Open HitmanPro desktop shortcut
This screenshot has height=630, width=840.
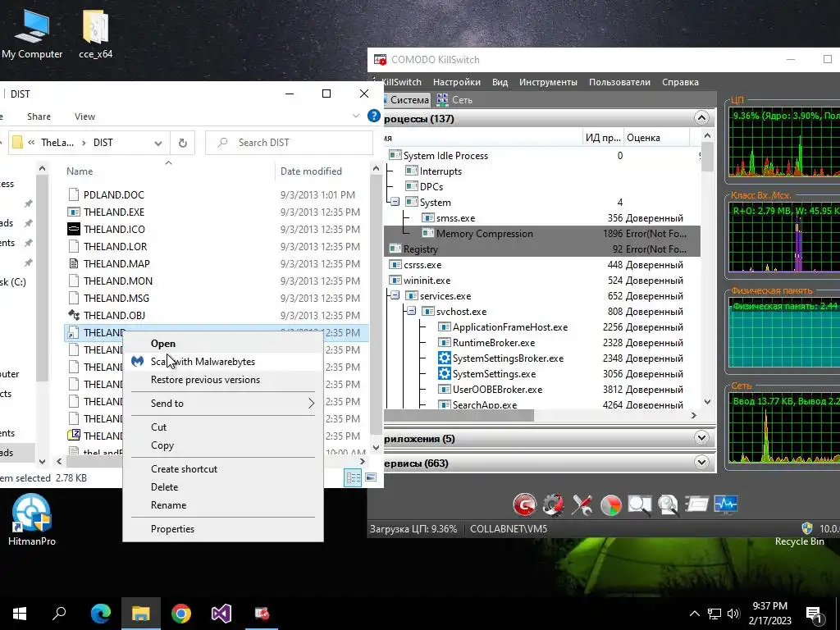(32, 519)
